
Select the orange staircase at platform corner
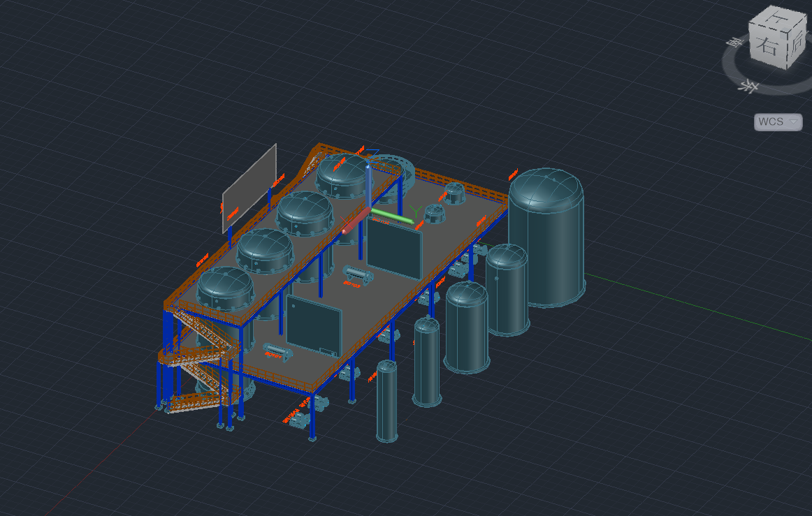pyautogui.click(x=199, y=357)
